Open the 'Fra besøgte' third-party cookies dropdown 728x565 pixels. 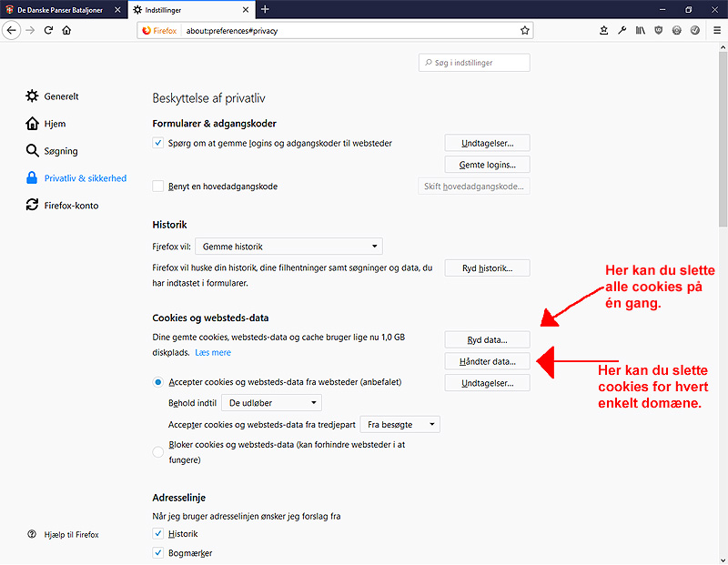click(x=399, y=424)
